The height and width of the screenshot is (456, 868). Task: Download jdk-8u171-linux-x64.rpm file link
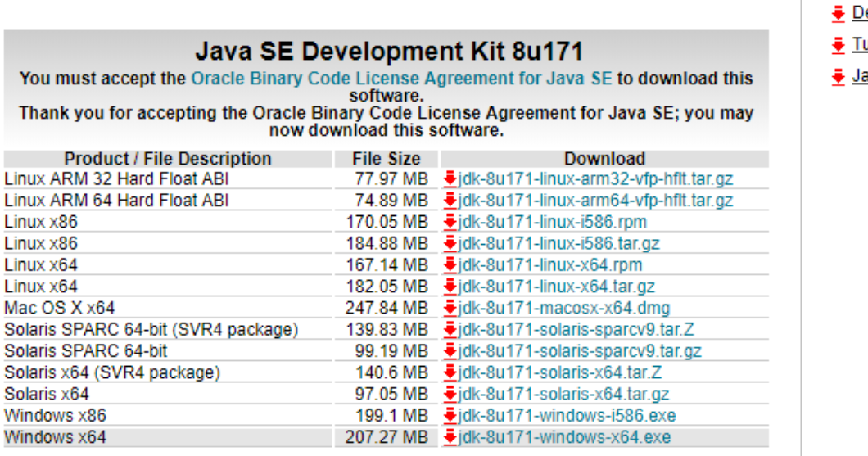(x=549, y=265)
